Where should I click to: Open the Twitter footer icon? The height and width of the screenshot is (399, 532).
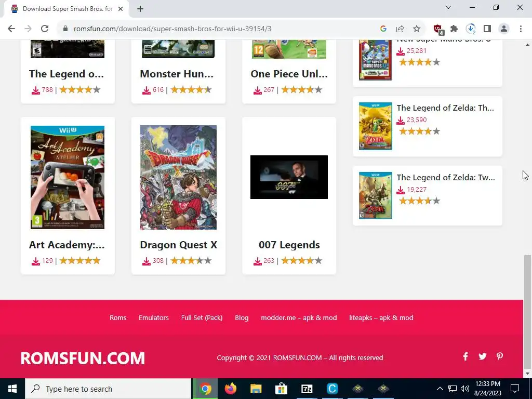pyautogui.click(x=483, y=356)
